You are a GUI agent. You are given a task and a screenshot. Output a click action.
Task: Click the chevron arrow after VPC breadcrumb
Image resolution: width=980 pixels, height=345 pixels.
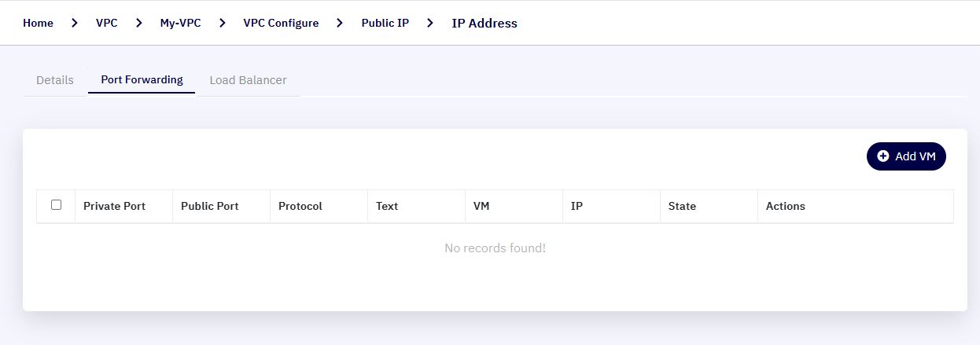point(139,23)
